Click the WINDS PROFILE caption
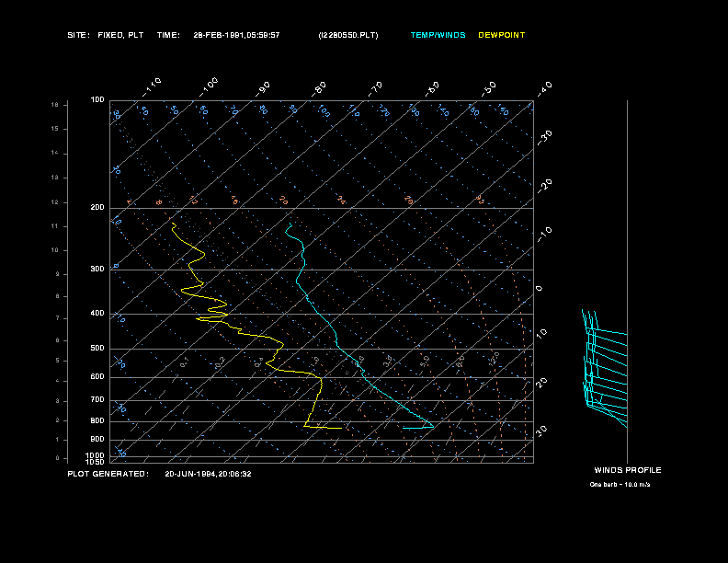 (x=628, y=471)
